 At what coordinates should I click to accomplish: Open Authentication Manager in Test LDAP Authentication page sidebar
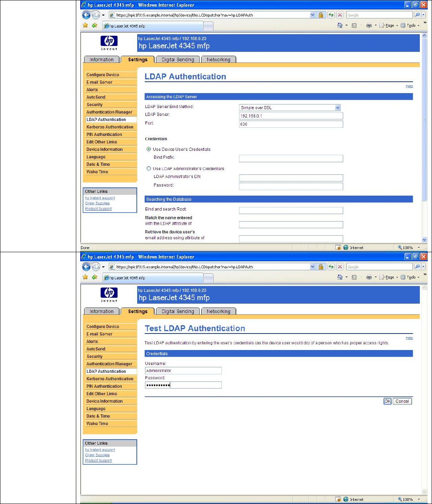point(110,364)
